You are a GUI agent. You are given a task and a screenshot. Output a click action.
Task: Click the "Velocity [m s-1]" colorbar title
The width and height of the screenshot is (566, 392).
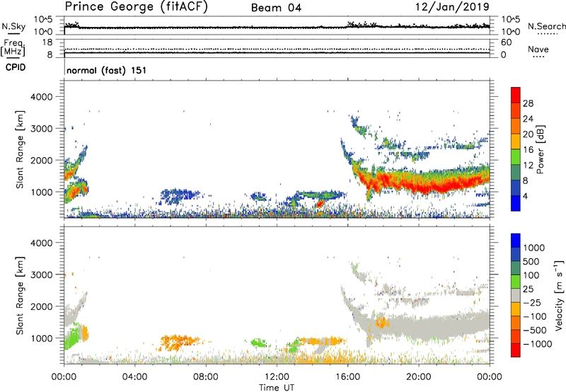(560, 296)
